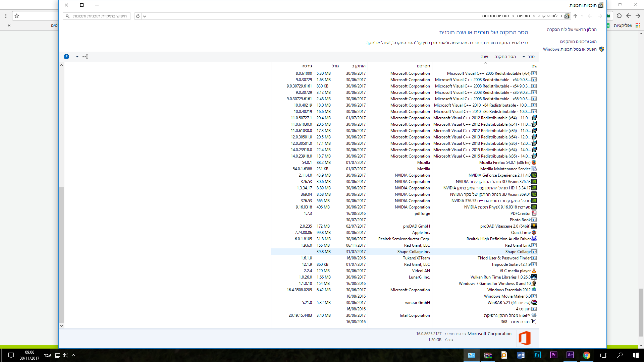Click the Mozilla Maintenance Service icon
Image resolution: width=644 pixels, height=362 pixels.
click(534, 169)
